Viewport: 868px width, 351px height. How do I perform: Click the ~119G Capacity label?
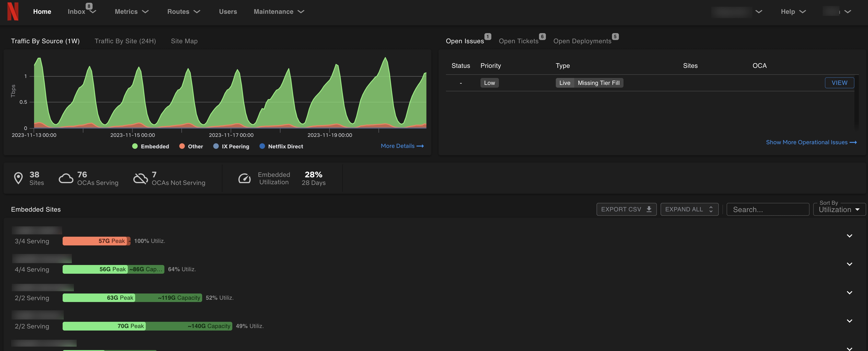(x=179, y=298)
